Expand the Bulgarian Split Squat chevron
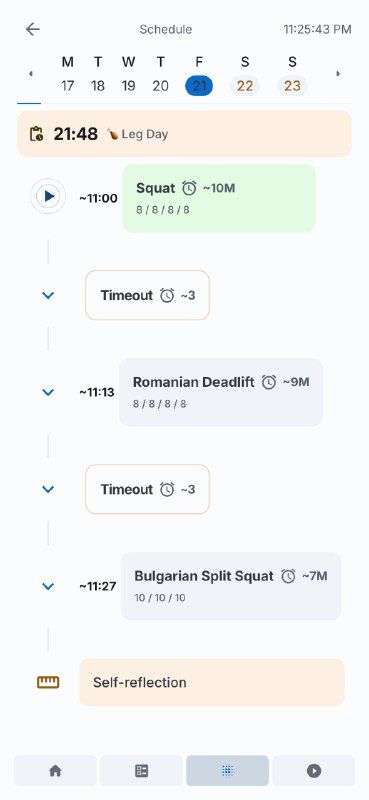 [48, 586]
